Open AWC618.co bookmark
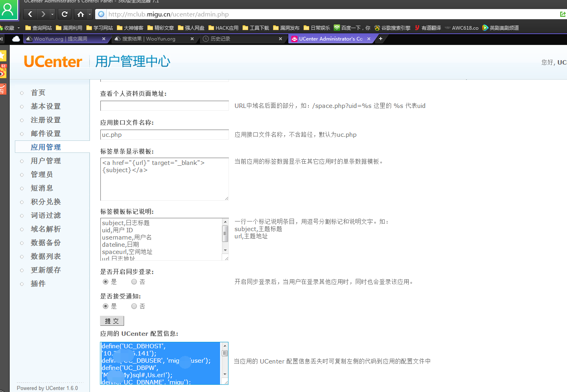Screen dimensions: 567x392 pyautogui.click(x=461, y=28)
